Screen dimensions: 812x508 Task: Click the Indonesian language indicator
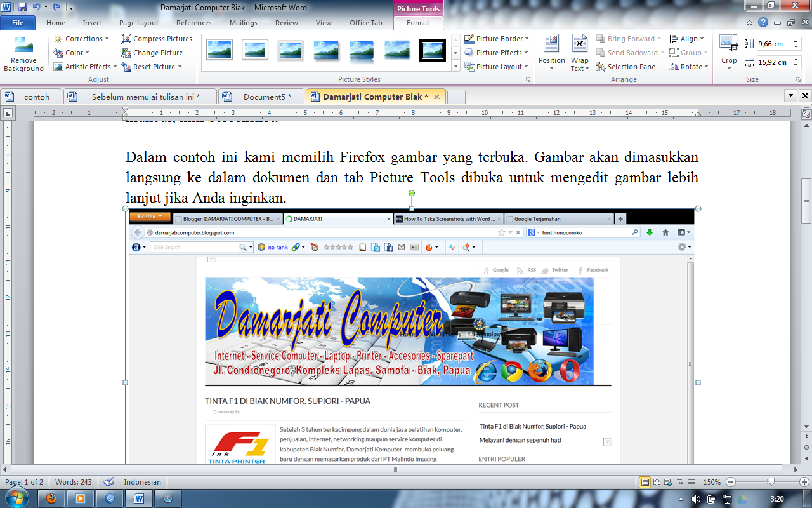click(x=142, y=482)
